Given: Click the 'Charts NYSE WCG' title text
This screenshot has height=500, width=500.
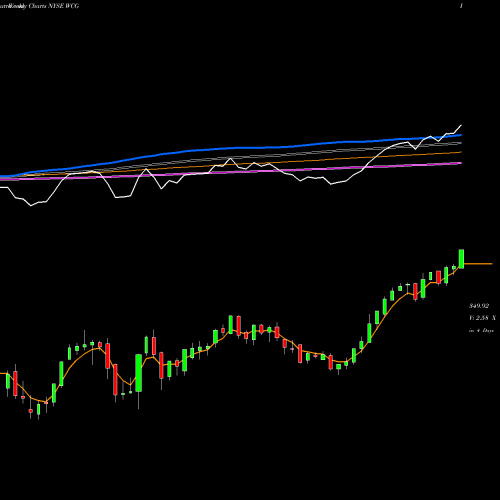Looking at the screenshot, I should point(54,6).
